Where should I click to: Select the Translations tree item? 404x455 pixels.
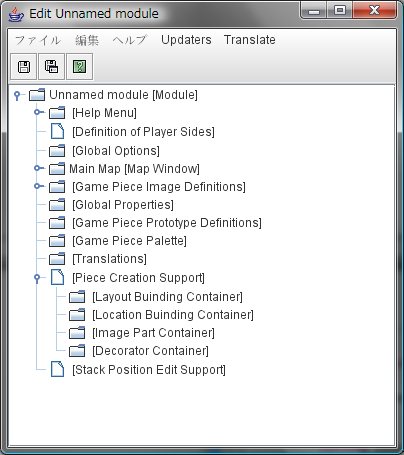click(x=109, y=259)
